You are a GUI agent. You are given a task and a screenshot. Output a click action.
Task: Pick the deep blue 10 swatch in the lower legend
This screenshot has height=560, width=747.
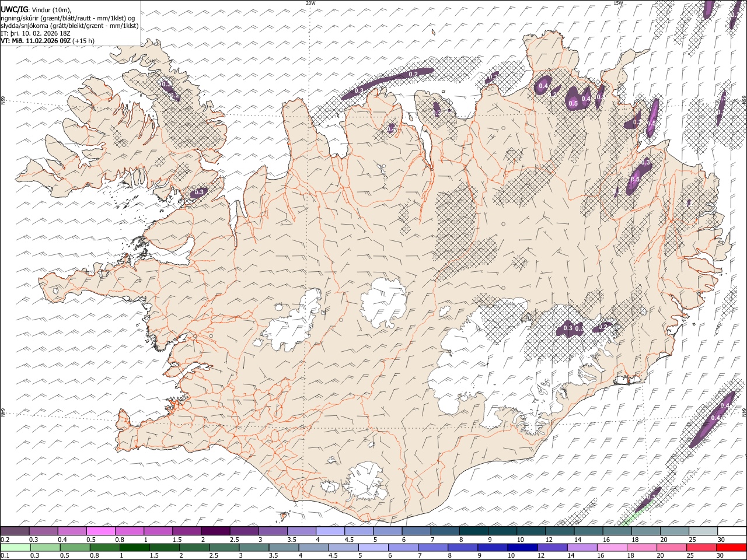pyautogui.click(x=522, y=548)
